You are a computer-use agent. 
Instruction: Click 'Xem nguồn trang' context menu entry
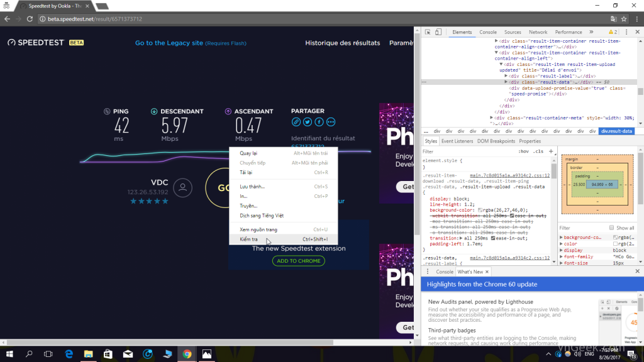click(284, 229)
